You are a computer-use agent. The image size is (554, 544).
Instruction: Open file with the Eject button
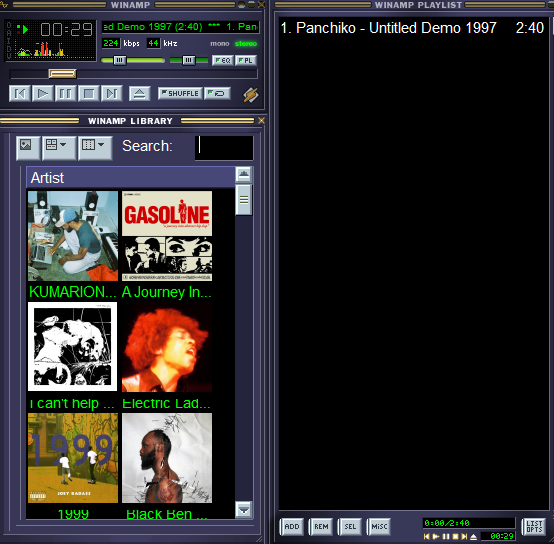140,94
